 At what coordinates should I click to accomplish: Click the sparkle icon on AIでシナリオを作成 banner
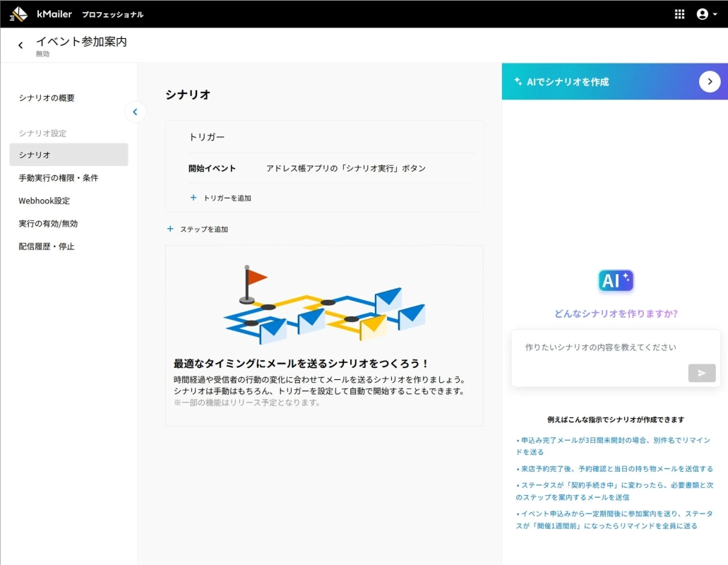[x=518, y=81]
